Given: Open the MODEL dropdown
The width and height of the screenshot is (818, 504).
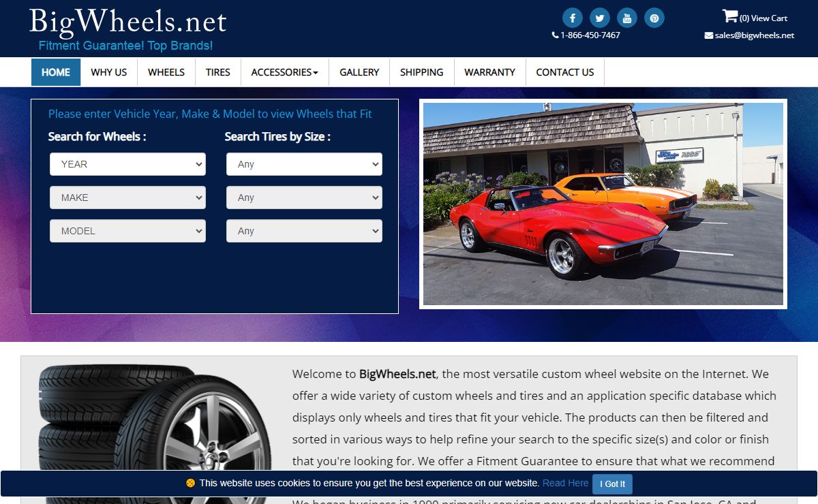Looking at the screenshot, I should click(127, 231).
